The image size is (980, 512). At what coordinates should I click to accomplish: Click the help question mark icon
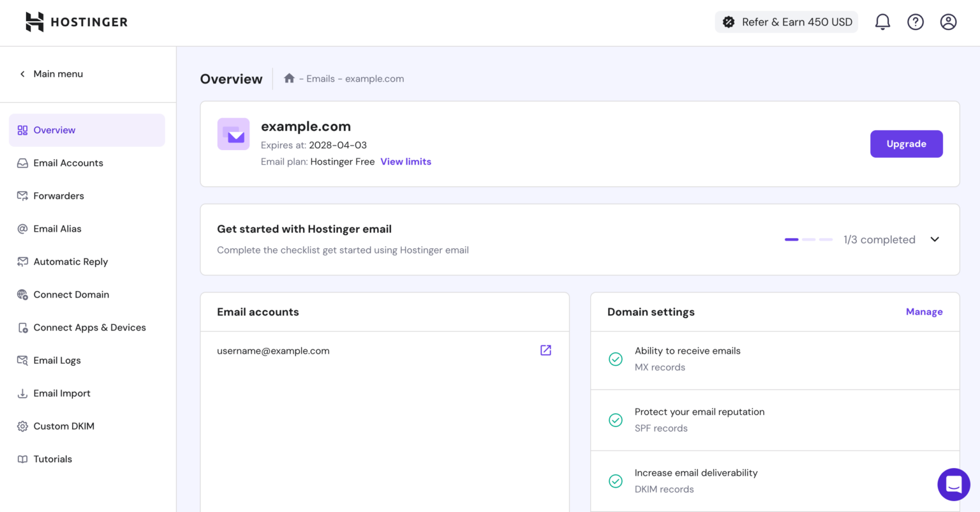pos(916,22)
